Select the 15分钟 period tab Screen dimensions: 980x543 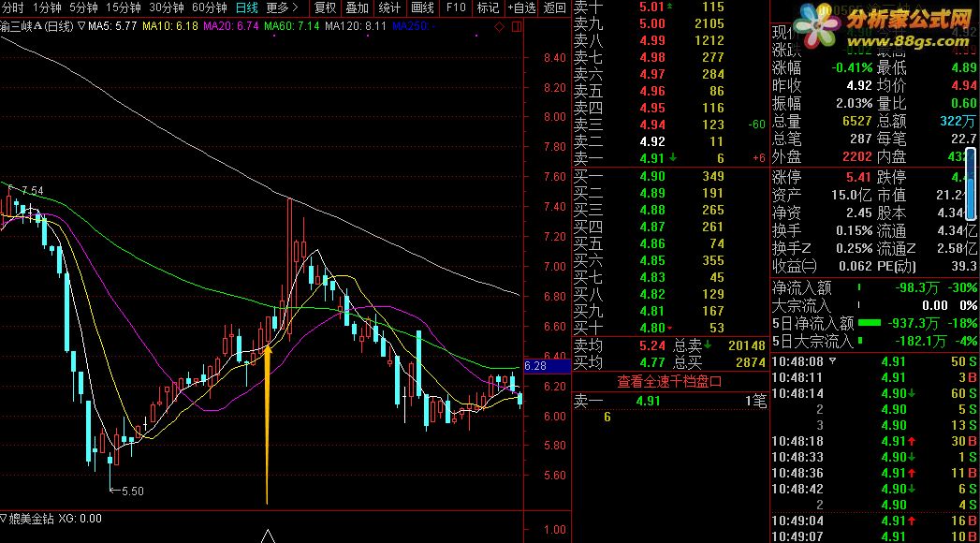click(x=124, y=7)
